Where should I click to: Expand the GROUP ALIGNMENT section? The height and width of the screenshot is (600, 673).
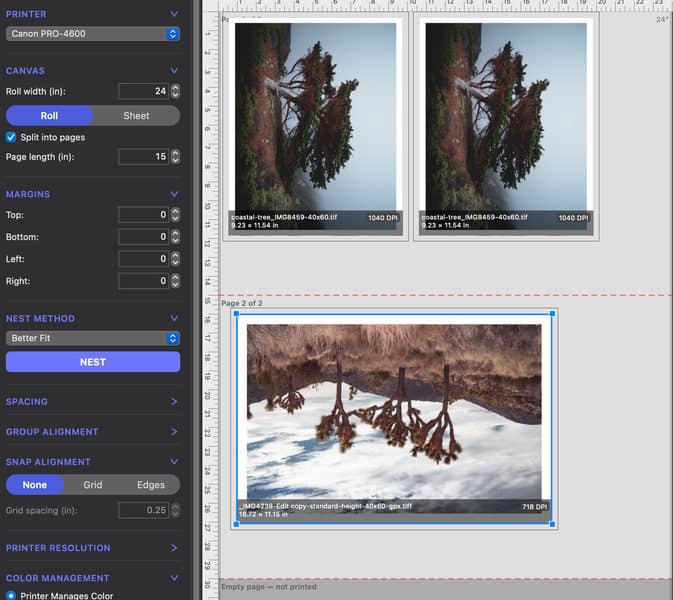[x=174, y=432]
